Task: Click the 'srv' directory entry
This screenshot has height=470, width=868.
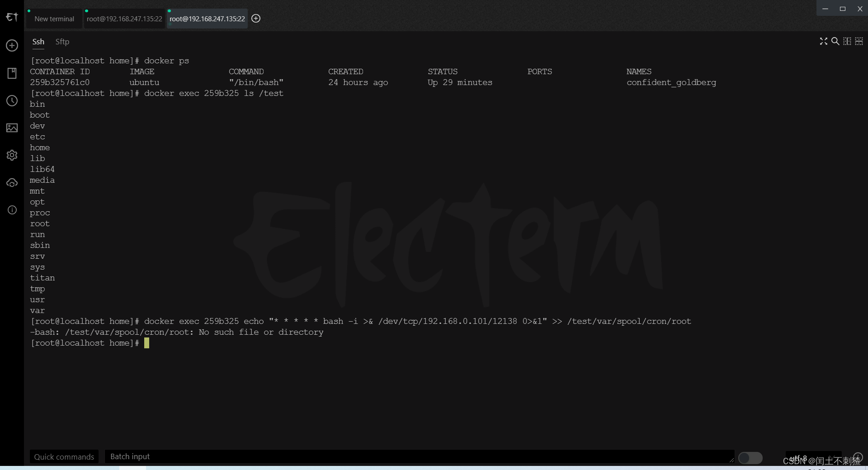Action: click(37, 256)
